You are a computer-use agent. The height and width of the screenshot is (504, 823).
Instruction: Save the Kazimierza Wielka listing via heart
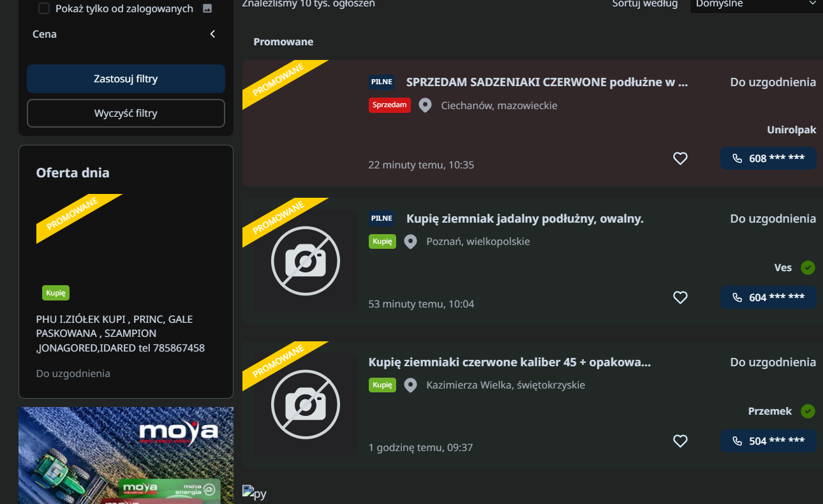click(680, 441)
